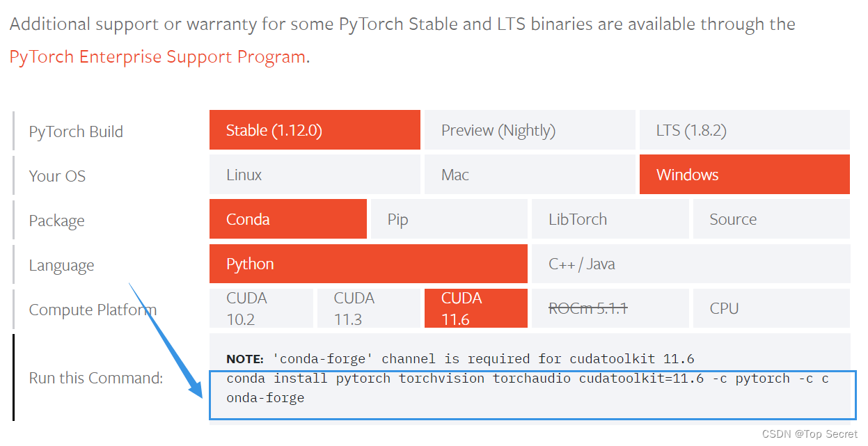
Task: Select the Preview (Nightly) build
Action: (530, 129)
